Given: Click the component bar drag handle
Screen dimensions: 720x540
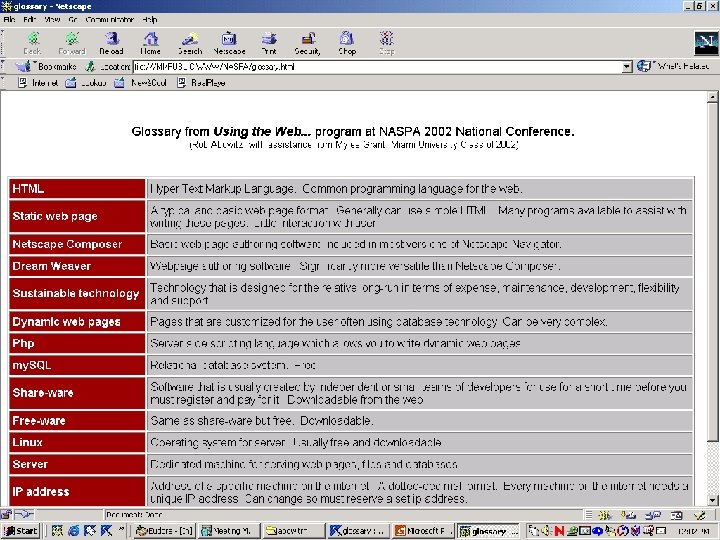Looking at the screenshot, I should [x=589, y=515].
